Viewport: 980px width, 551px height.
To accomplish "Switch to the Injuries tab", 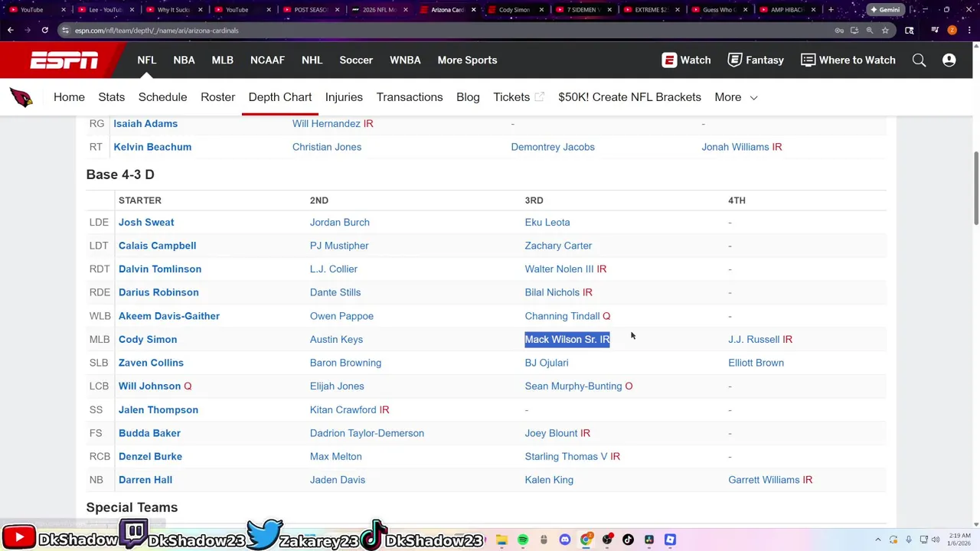I will [344, 97].
